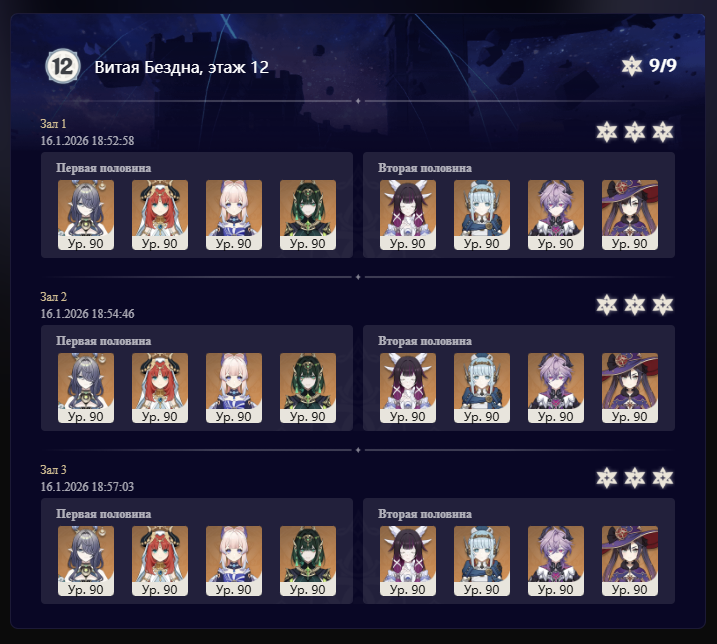717x644 pixels.
Task: Click witch-hat character in Зал 1 second half
Action: pyautogui.click(x=630, y=215)
